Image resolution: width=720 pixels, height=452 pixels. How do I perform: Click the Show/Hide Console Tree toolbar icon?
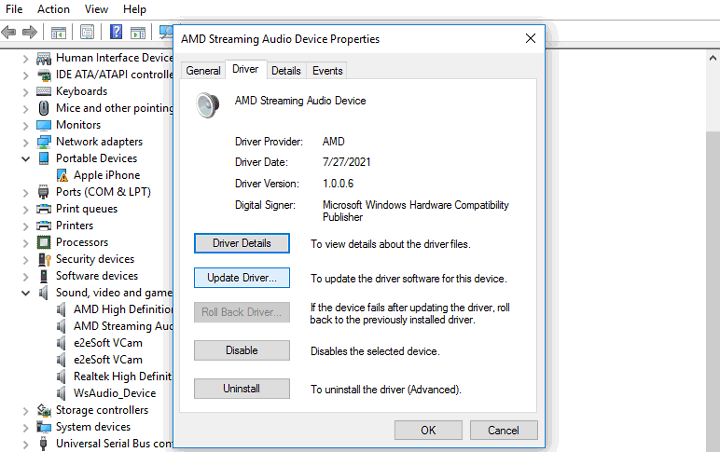(x=59, y=33)
